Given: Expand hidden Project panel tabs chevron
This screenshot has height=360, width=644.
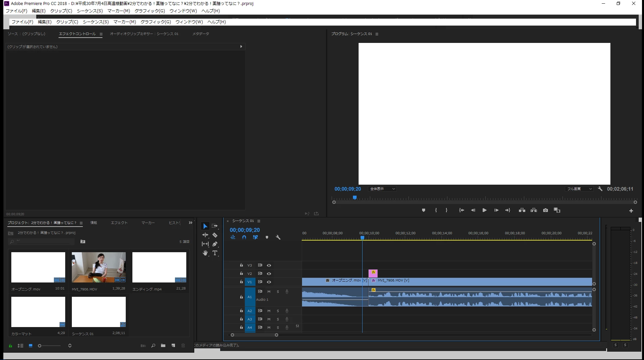Looking at the screenshot, I should (x=190, y=223).
